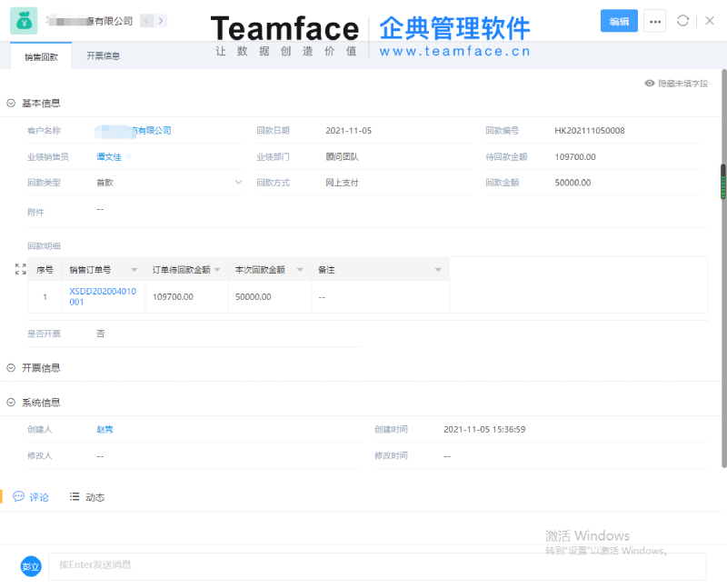Open the 销售订单号 column filter arrow
Screen dimensions: 727x588
click(134, 270)
